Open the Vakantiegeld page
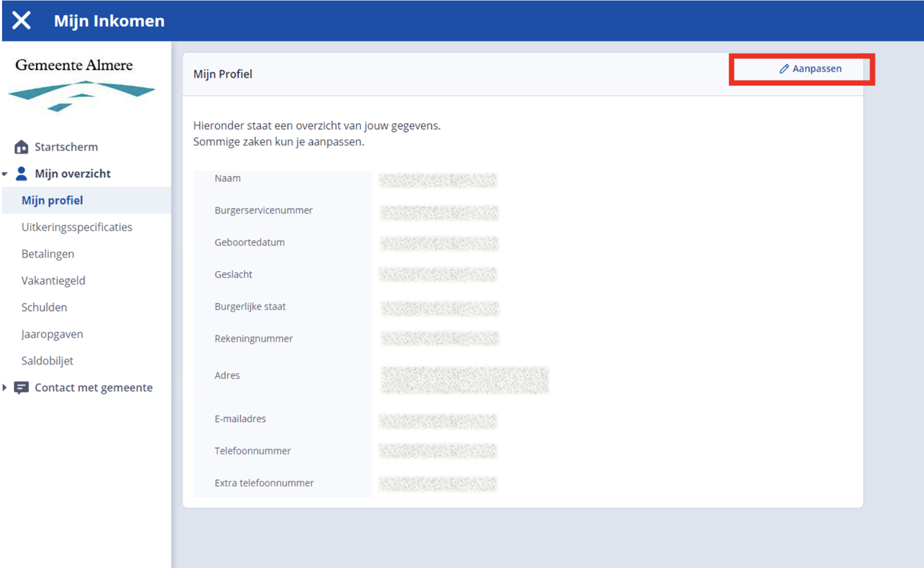 pyautogui.click(x=53, y=280)
